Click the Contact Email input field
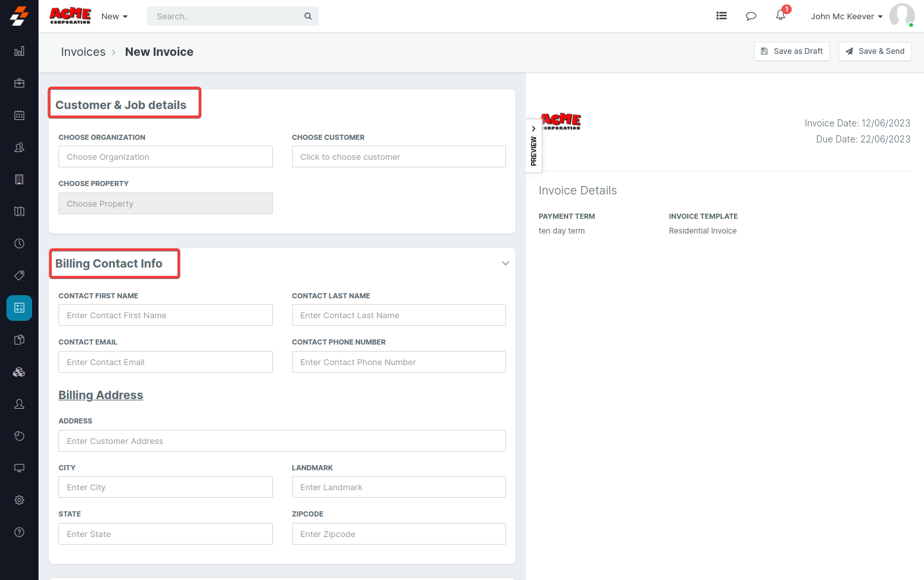924x580 pixels. point(165,362)
